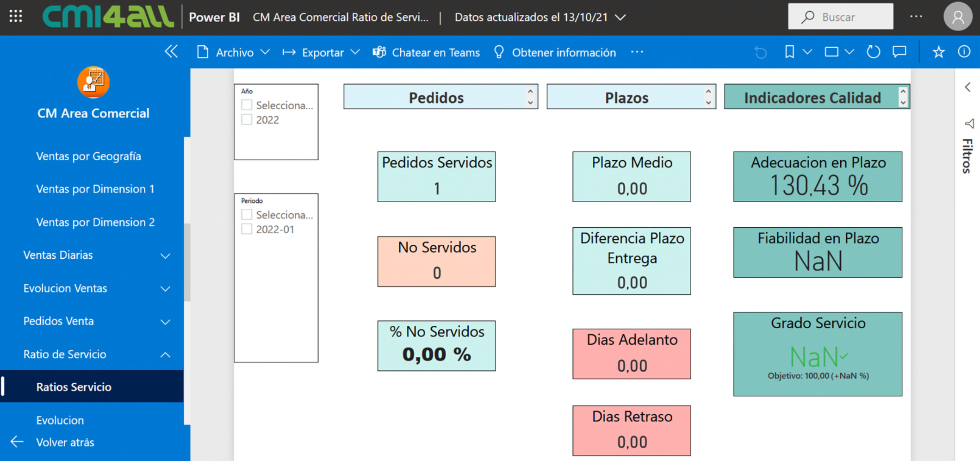Click Chatear en Teams
The width and height of the screenshot is (980, 461).
coord(427,52)
